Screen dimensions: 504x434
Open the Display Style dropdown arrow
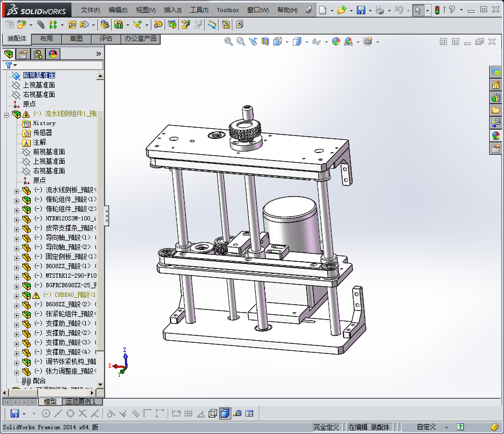tap(307, 42)
